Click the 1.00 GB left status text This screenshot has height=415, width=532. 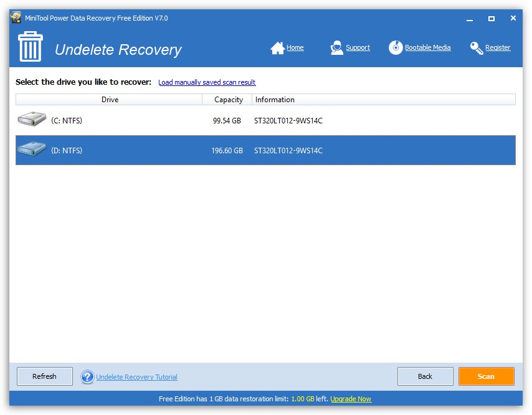pos(309,399)
